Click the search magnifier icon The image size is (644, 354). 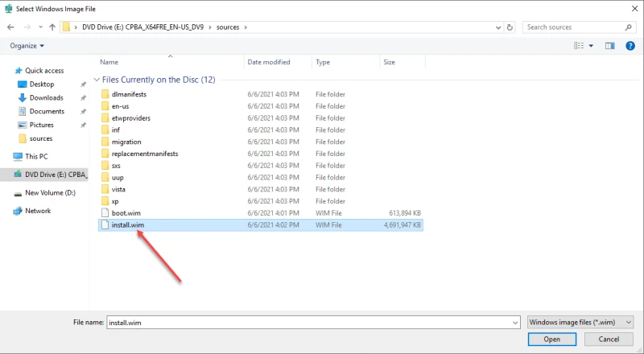click(x=628, y=27)
